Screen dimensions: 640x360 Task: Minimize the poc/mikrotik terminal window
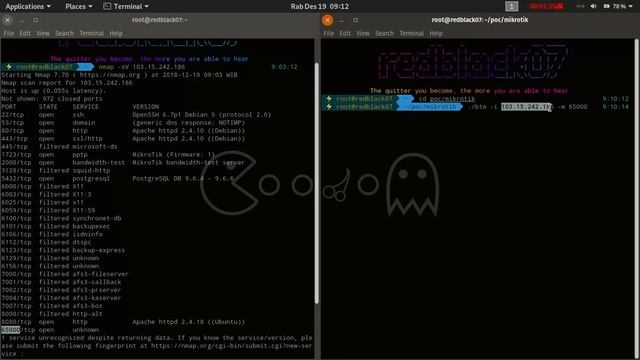click(342, 20)
